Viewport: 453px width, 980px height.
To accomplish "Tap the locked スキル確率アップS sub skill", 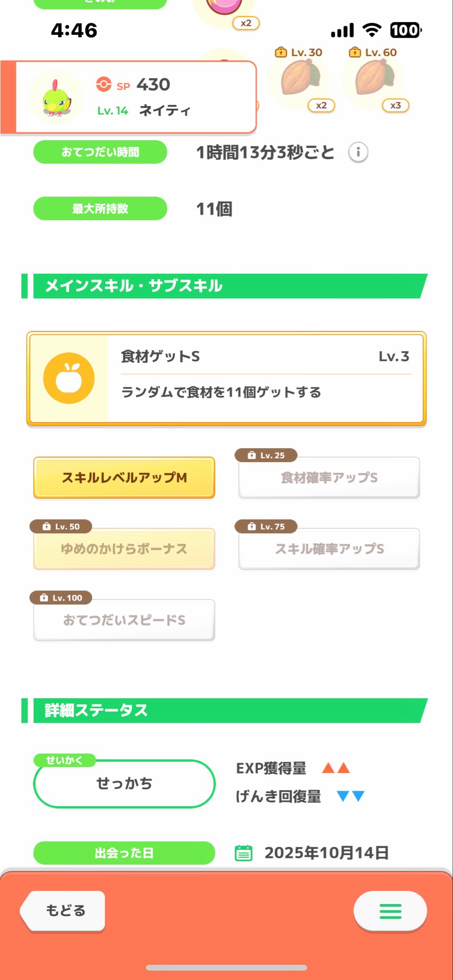I will 329,549.
